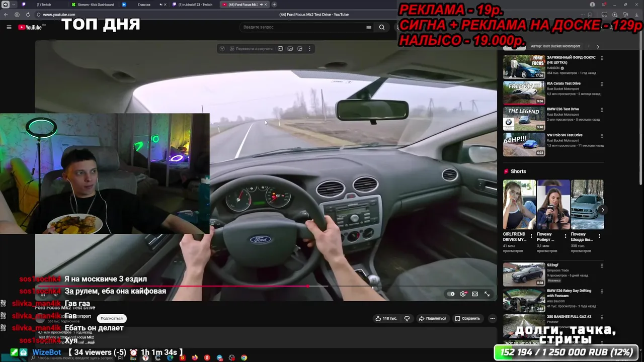Click the Сохранить save button

tap(467, 318)
